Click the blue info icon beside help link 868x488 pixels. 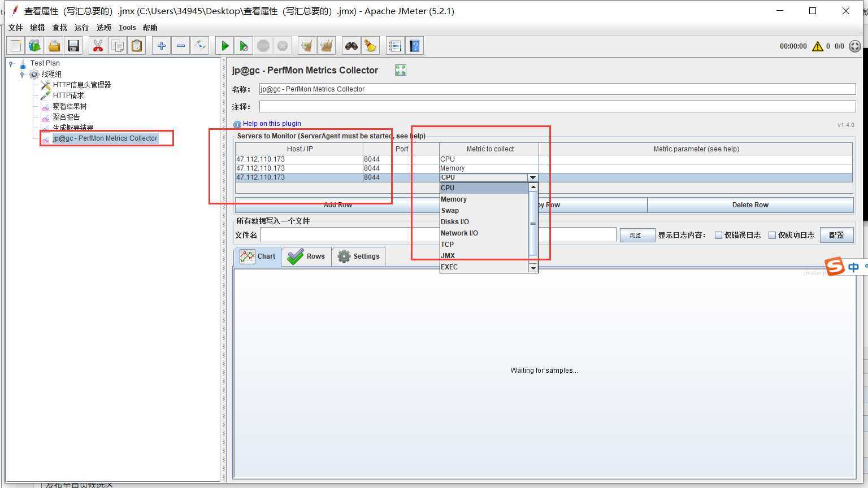coord(237,124)
